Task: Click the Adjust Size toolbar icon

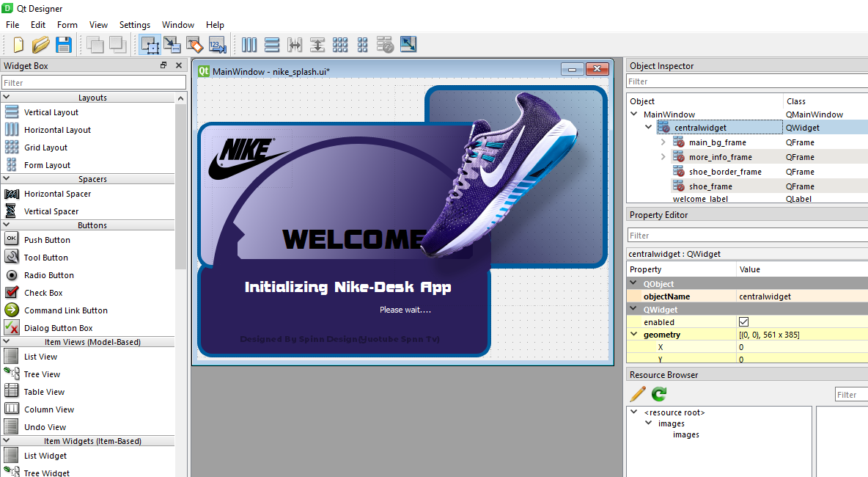Action: [408, 45]
